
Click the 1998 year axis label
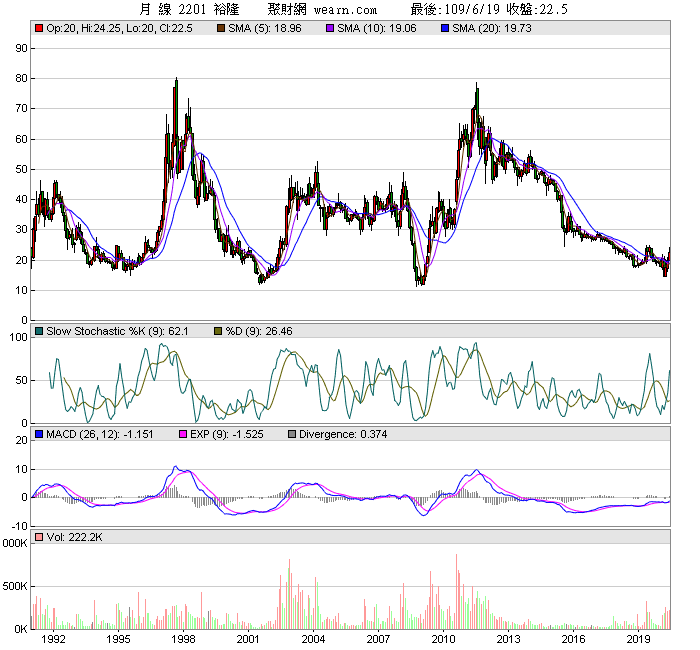[183, 639]
